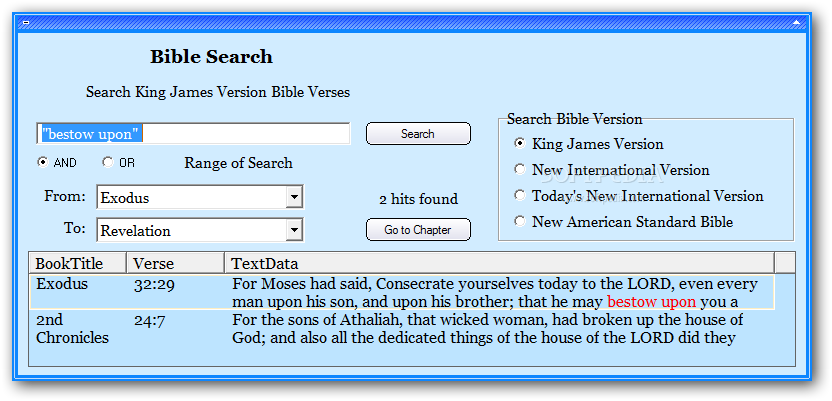This screenshot has width=832, height=401.
Task: Click the To field showing Revelation
Action: (x=200, y=230)
